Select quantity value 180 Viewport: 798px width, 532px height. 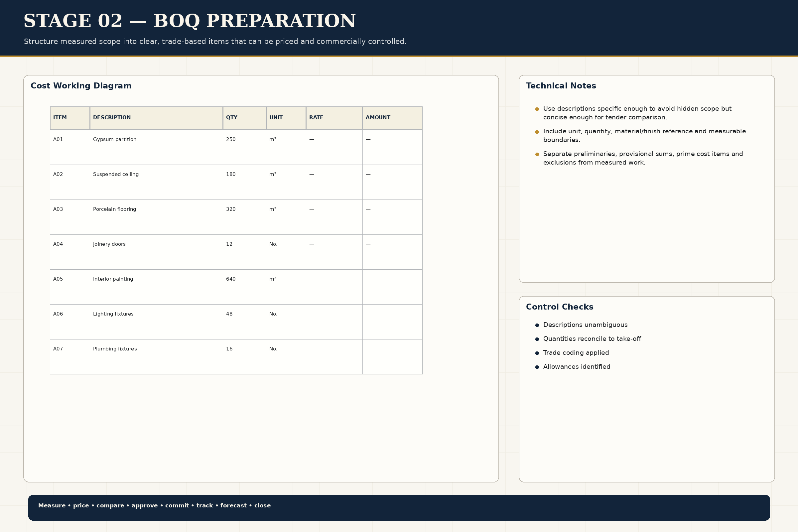231,174
